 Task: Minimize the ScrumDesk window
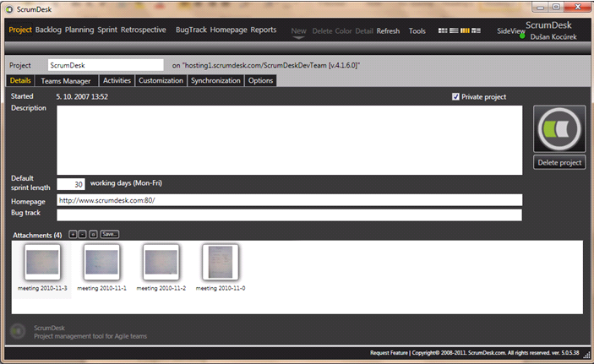[x=540, y=7]
